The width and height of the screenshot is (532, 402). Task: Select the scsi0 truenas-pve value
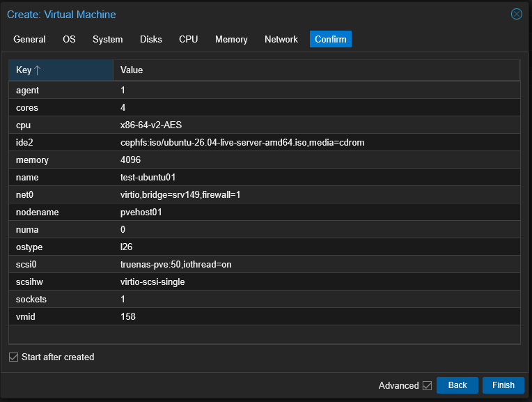[175, 265]
